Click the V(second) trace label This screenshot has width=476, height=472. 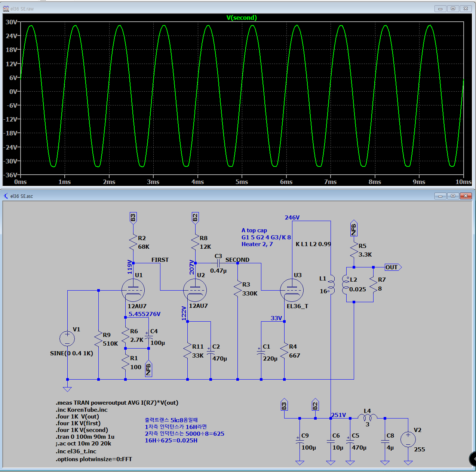click(x=242, y=18)
